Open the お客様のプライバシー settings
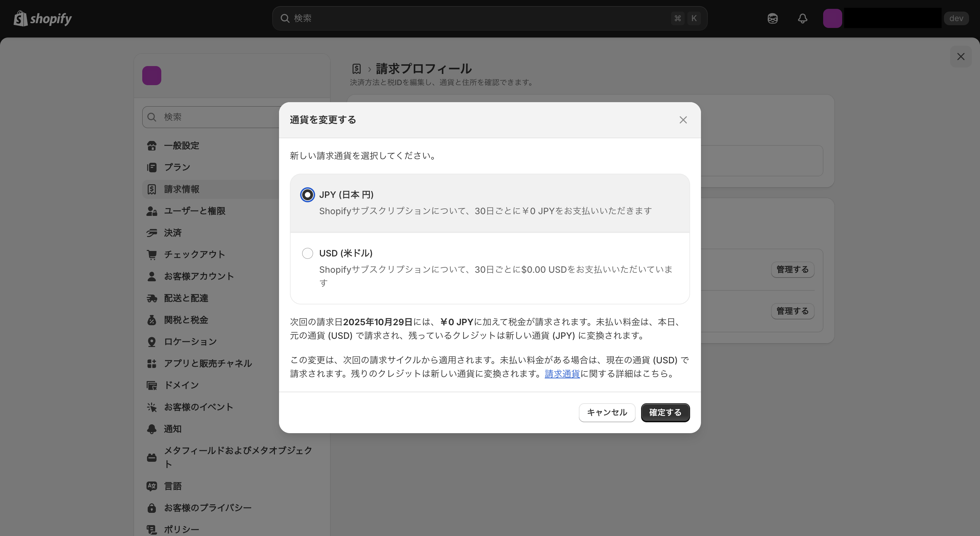This screenshot has width=980, height=536. click(x=207, y=507)
